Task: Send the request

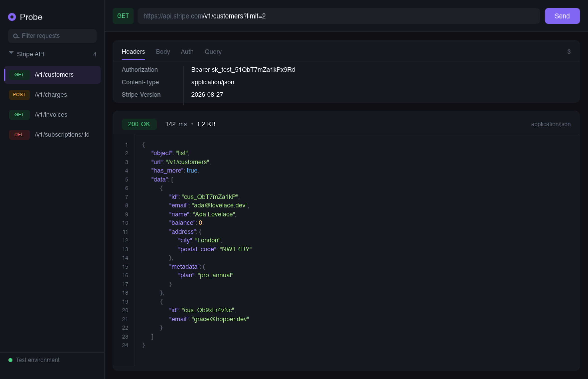Action: click(562, 16)
